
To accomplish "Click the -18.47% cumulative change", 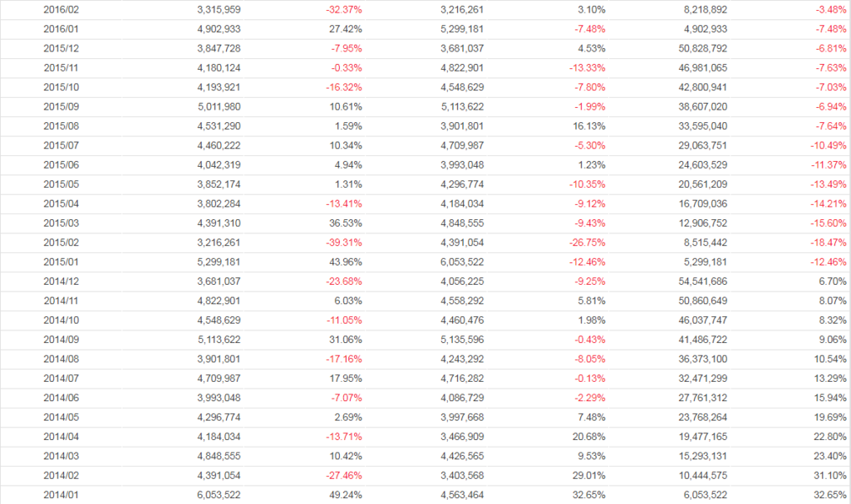I will pyautogui.click(x=829, y=242).
